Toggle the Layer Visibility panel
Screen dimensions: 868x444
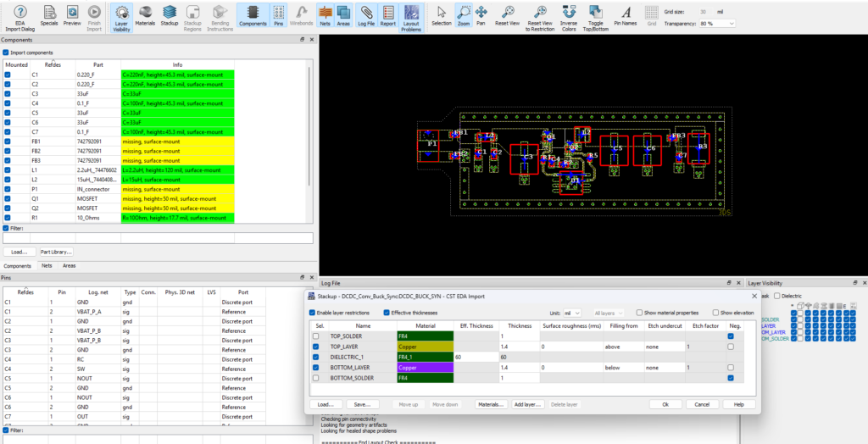122,14
